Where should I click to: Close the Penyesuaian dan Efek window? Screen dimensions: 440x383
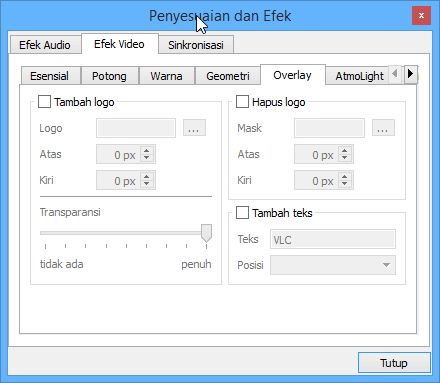tap(421, 16)
